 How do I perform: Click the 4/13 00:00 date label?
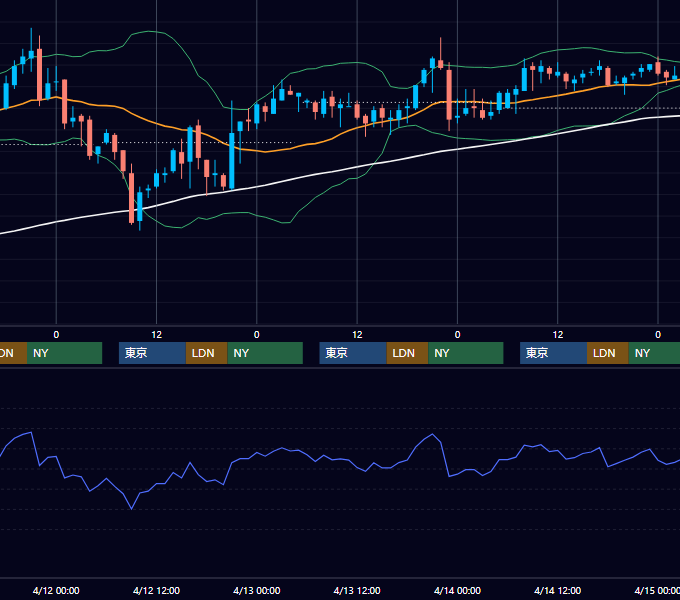coord(257,590)
